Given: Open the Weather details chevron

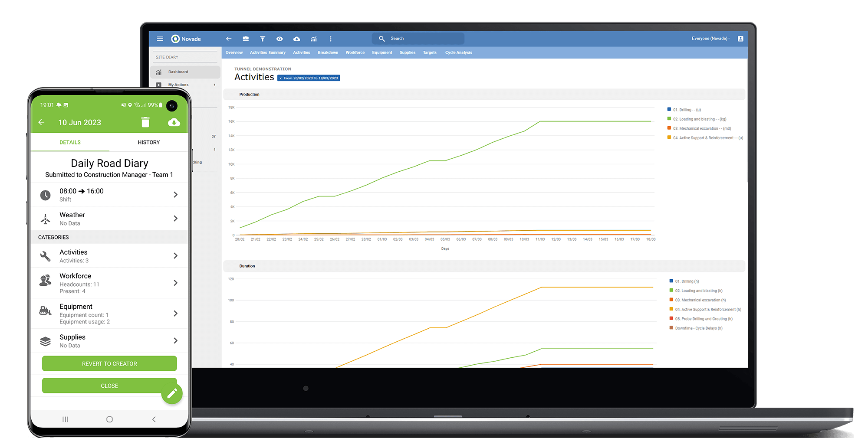Looking at the screenshot, I should pos(175,218).
